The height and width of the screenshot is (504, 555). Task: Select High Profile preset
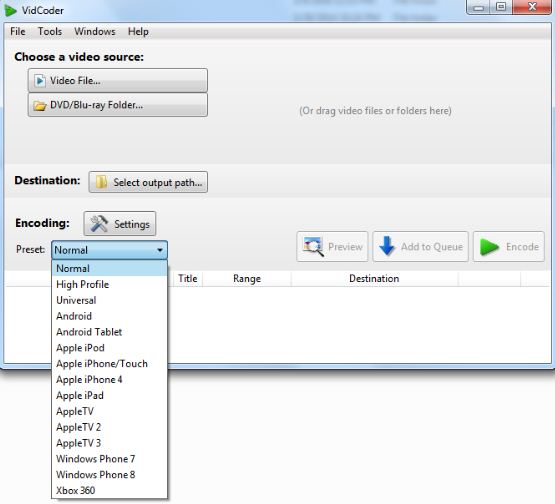[x=110, y=284]
